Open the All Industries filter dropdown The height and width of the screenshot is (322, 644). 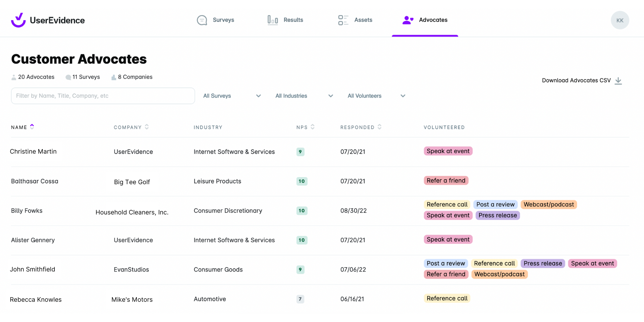click(x=304, y=96)
